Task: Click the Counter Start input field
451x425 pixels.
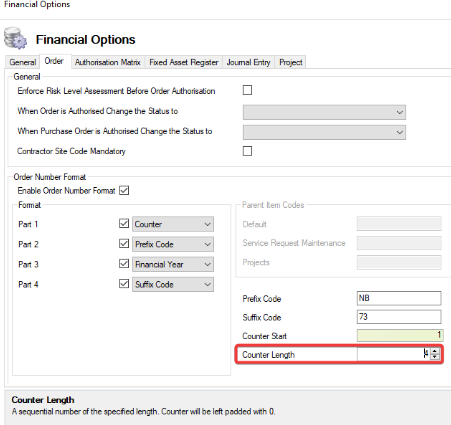Action: [x=400, y=335]
